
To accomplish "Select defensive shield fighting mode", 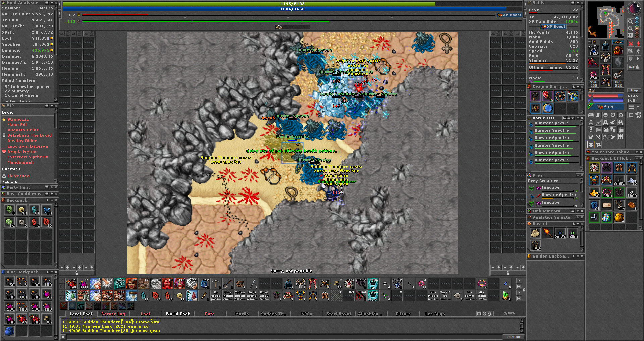I will point(631,59).
